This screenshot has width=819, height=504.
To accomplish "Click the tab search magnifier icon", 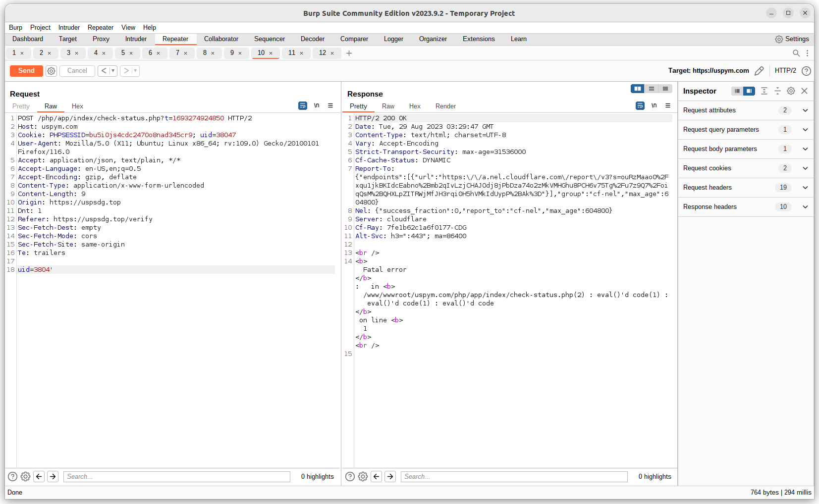I will (796, 53).
